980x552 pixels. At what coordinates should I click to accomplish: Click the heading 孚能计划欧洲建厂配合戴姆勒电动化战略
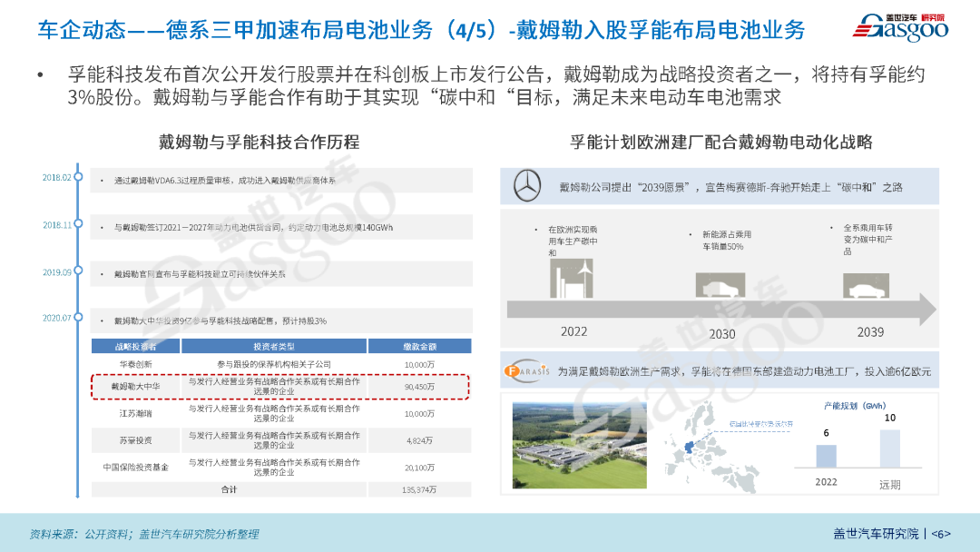point(721,142)
